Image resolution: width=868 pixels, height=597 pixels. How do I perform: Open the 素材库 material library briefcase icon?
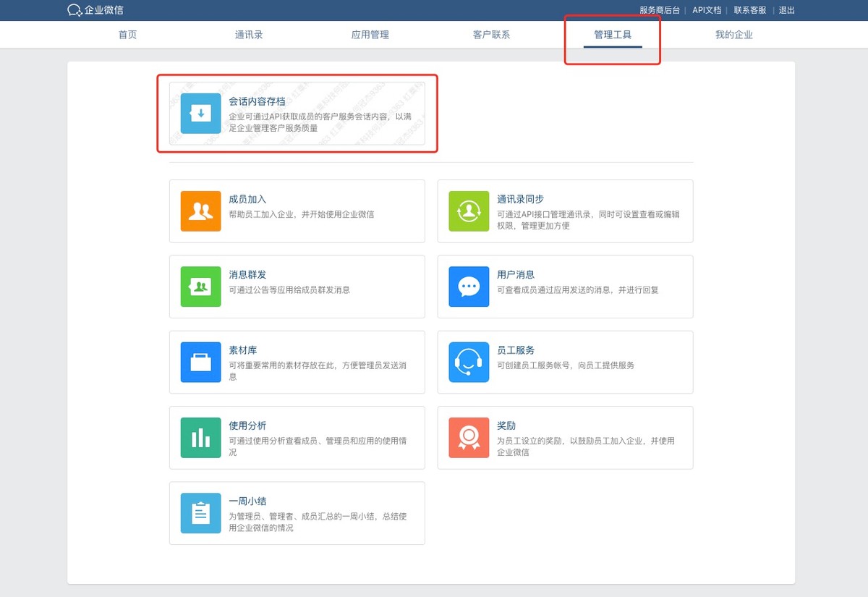point(200,362)
